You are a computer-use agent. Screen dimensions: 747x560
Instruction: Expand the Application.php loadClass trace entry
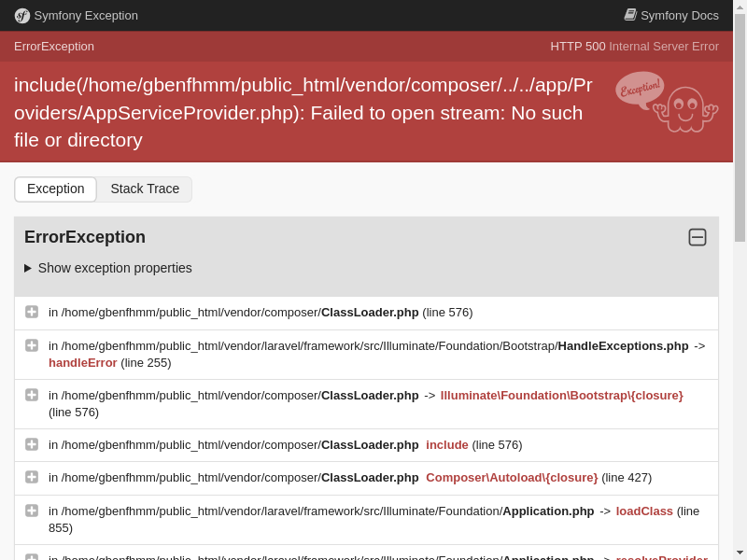pos(32,511)
